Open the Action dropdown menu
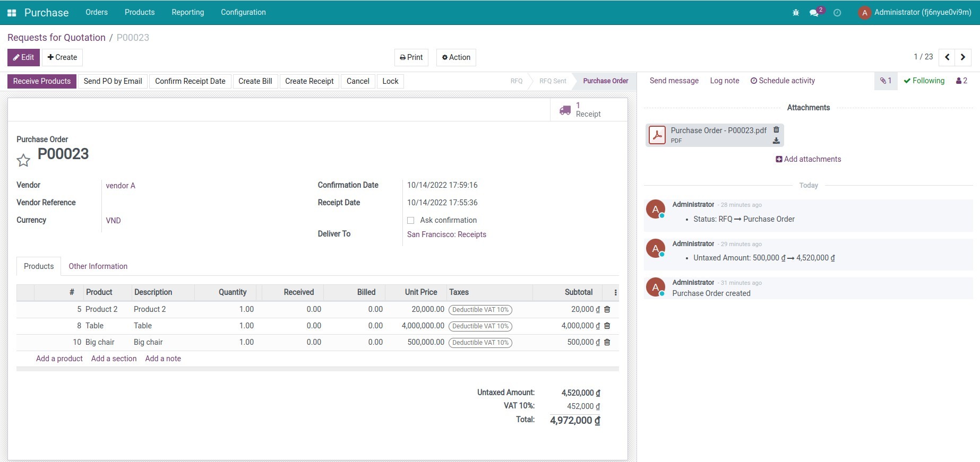 (456, 57)
